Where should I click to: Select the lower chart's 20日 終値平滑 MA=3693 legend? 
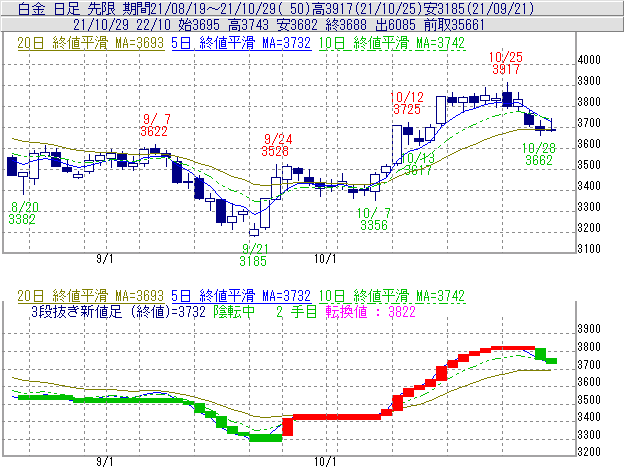(90, 296)
